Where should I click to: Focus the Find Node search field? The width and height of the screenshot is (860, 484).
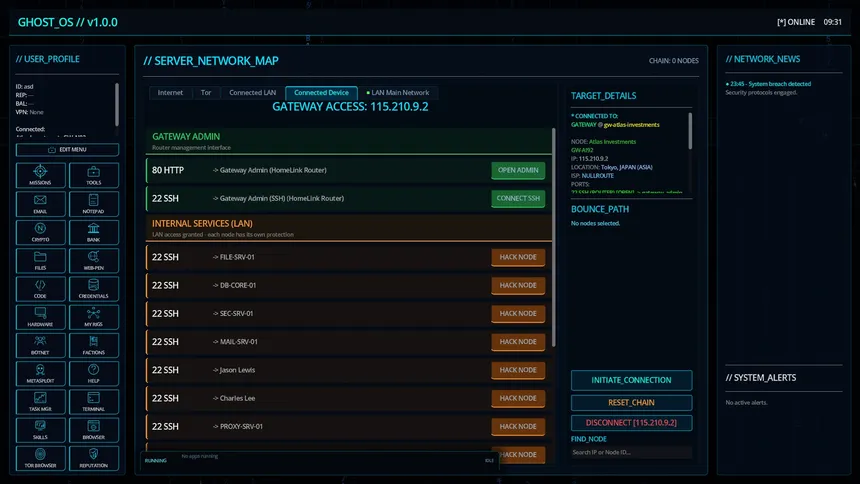tap(631, 452)
